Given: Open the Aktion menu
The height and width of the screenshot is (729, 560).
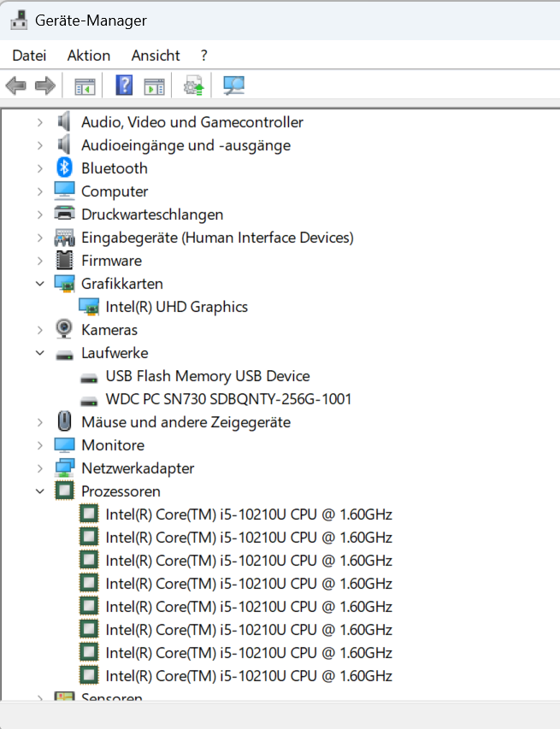Looking at the screenshot, I should point(89,56).
